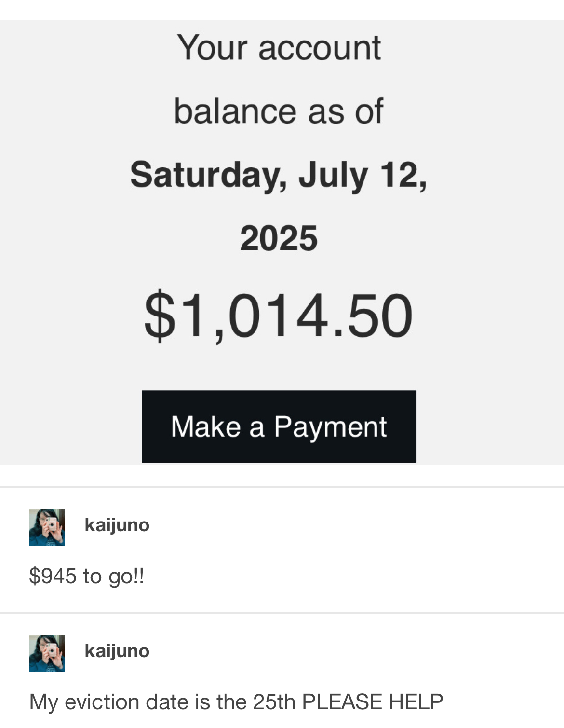Click the divider line above first kaijuno post
This screenshot has width=564, height=728.
pos(282,487)
